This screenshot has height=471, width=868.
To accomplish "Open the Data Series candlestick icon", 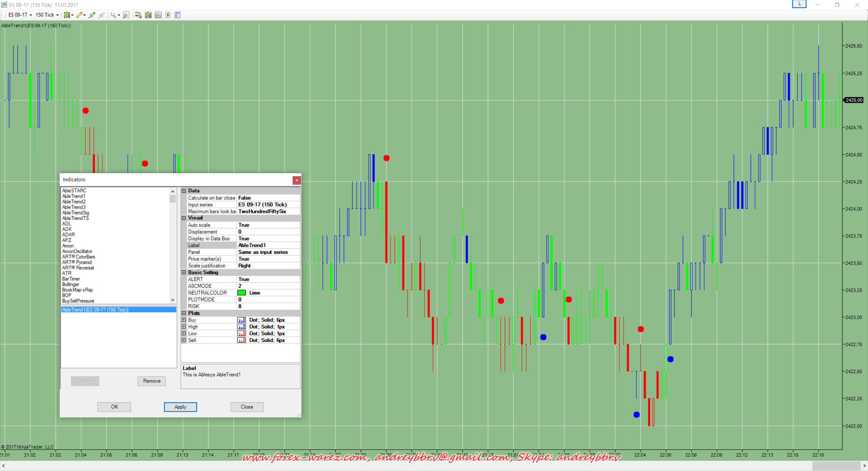I will [x=148, y=15].
